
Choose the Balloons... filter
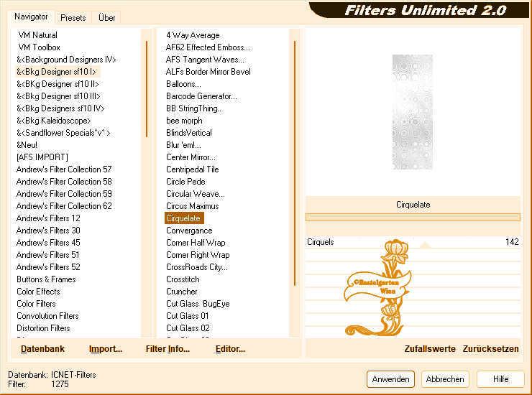pos(183,84)
